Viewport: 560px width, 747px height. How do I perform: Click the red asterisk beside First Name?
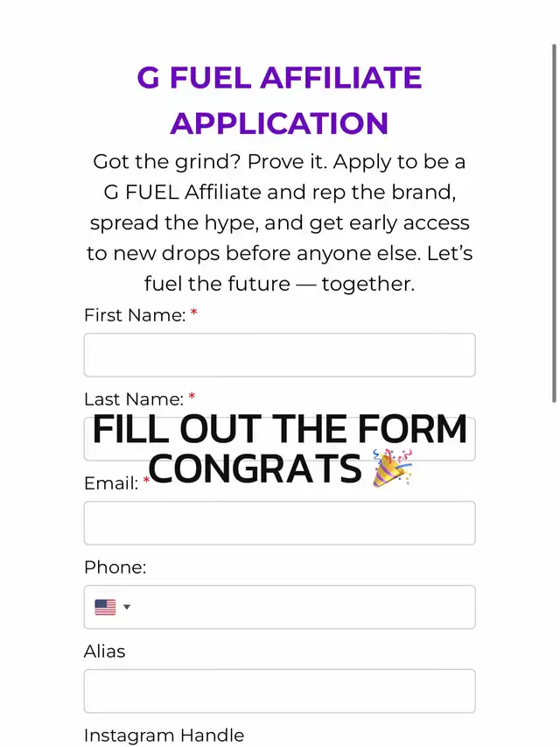click(193, 313)
